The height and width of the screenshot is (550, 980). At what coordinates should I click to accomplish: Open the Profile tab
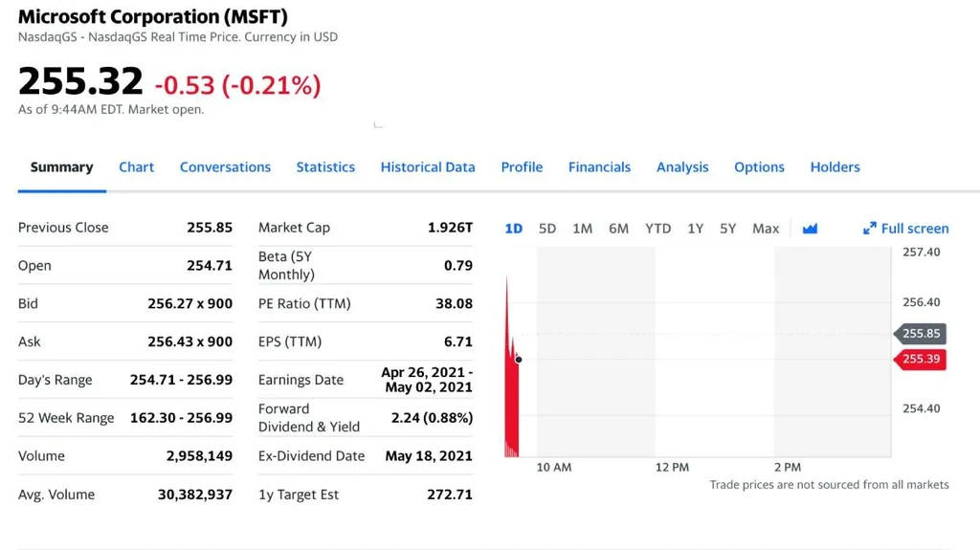click(522, 167)
